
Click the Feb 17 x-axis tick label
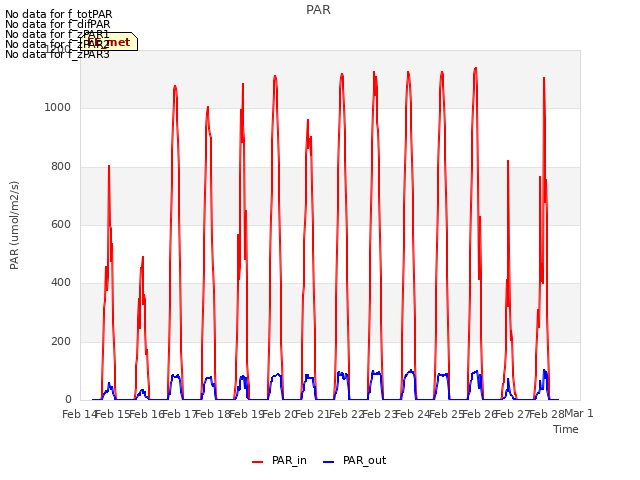point(180,415)
